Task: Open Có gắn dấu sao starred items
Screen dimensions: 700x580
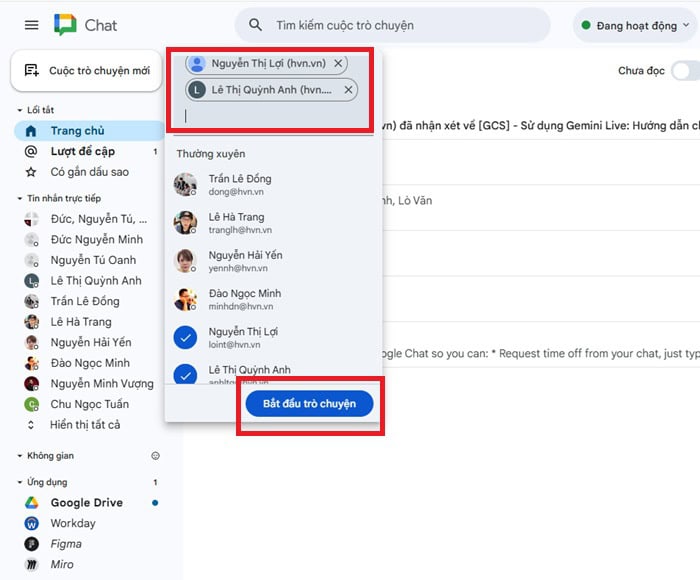Action: 89,172
